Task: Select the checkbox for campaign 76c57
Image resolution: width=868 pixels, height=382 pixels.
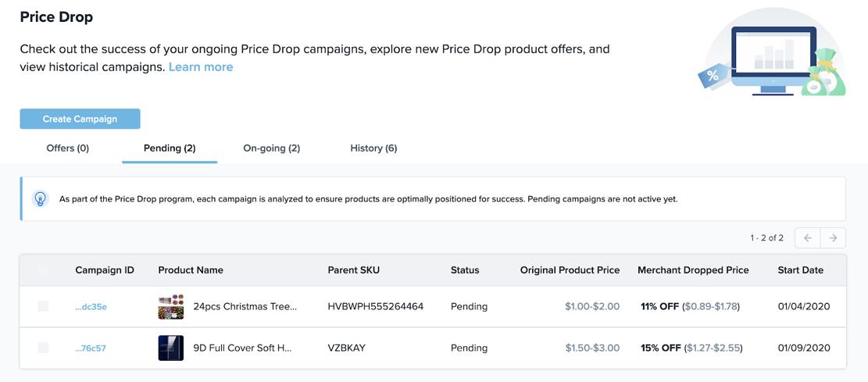Action: (43, 348)
